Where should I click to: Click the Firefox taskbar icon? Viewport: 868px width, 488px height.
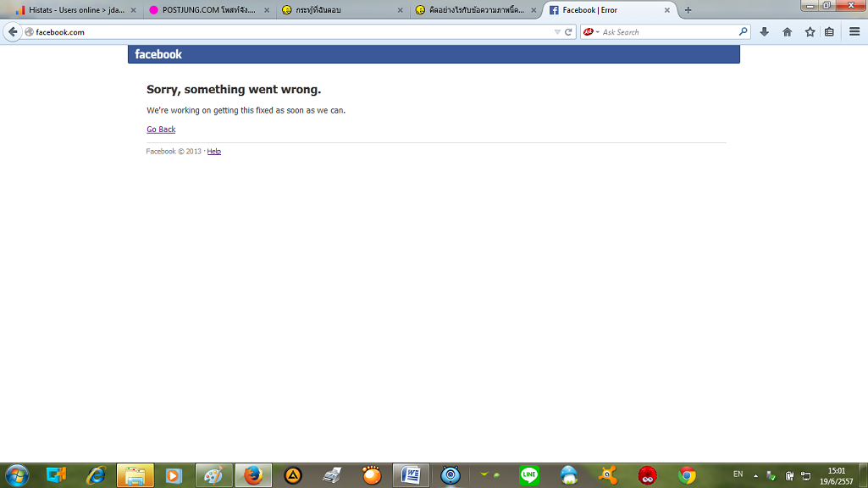click(x=253, y=475)
